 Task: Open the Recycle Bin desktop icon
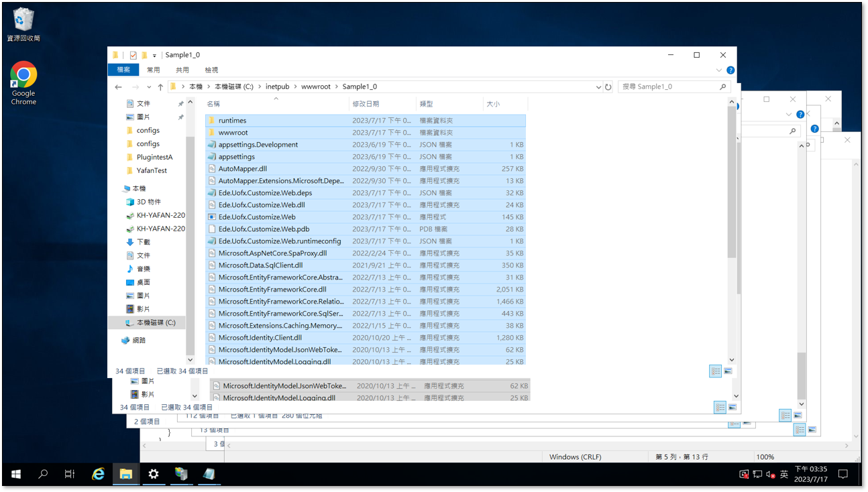[23, 25]
